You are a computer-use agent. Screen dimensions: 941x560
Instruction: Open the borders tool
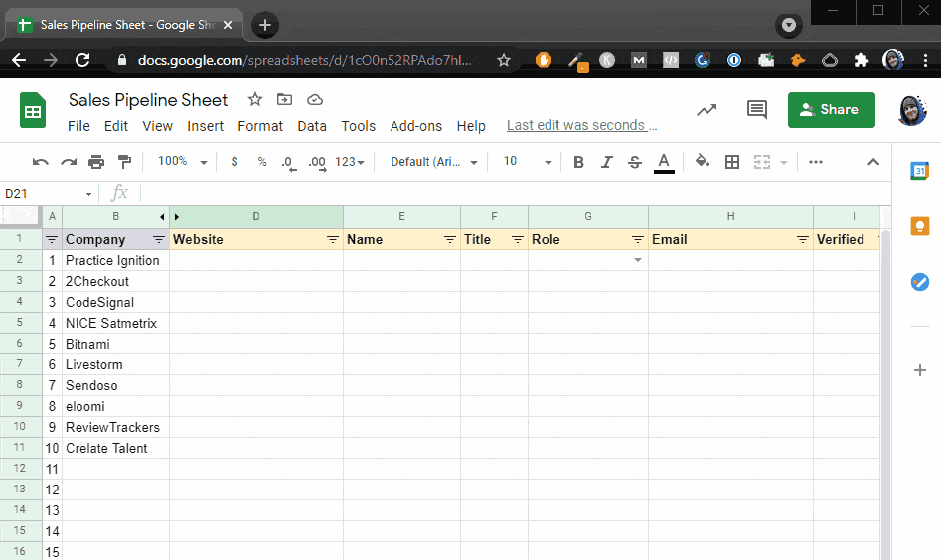tap(732, 162)
